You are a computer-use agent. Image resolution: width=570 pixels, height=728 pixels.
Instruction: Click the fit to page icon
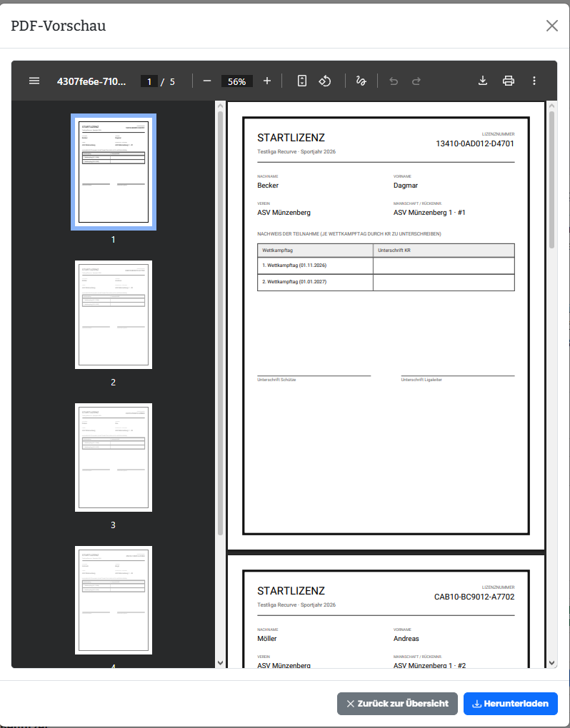tap(302, 81)
